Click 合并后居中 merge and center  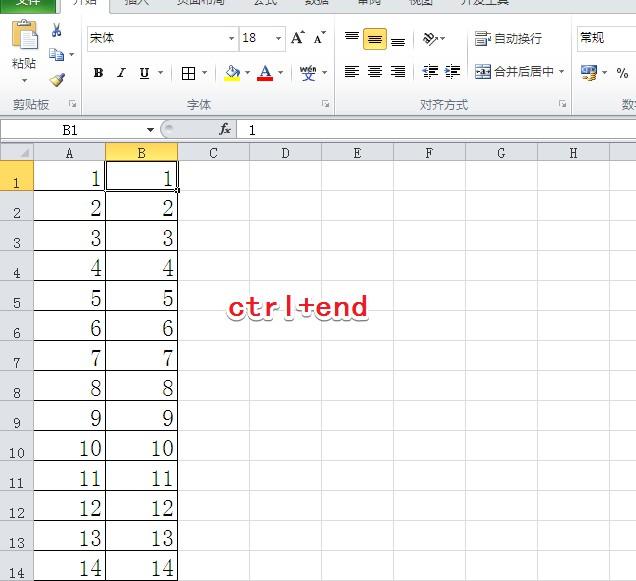point(514,72)
